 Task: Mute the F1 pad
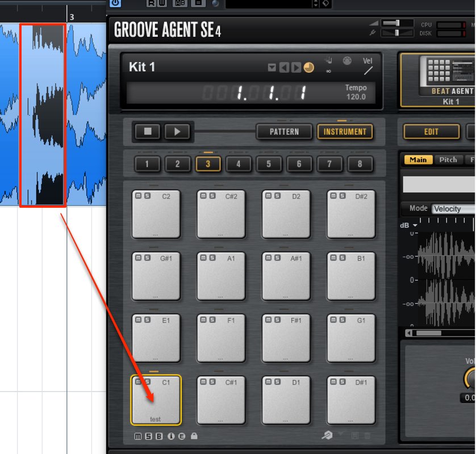[x=203, y=320]
